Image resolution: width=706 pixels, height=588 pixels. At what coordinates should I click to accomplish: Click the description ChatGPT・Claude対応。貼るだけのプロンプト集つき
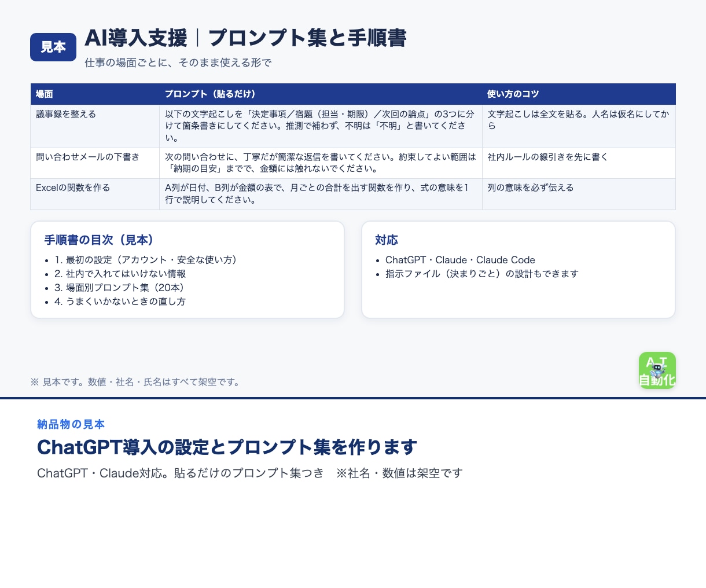[181, 473]
